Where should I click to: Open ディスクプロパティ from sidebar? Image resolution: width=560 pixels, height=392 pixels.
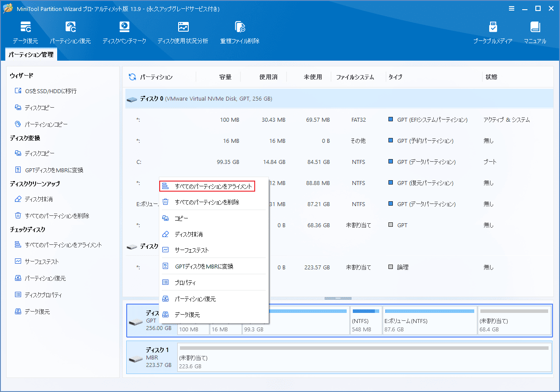click(38, 295)
